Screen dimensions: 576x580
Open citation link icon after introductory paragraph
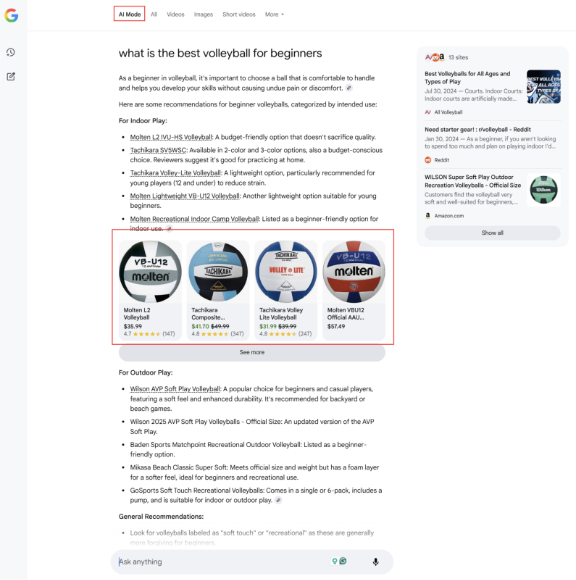pos(348,88)
